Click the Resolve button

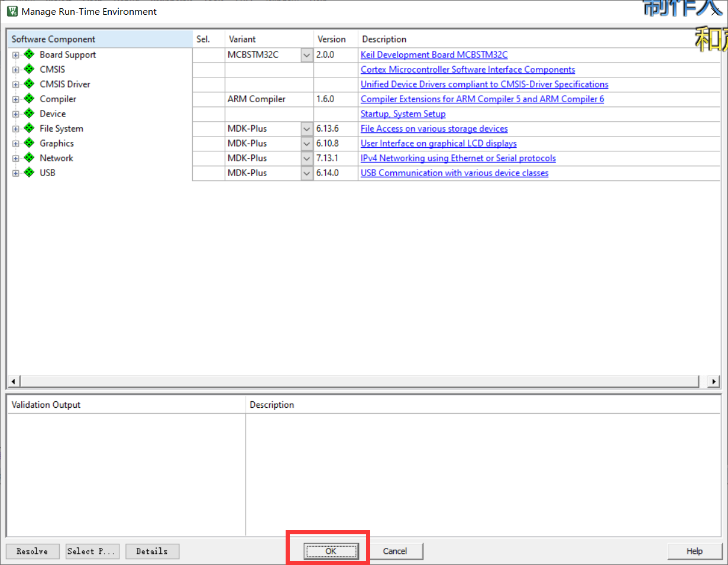point(33,551)
